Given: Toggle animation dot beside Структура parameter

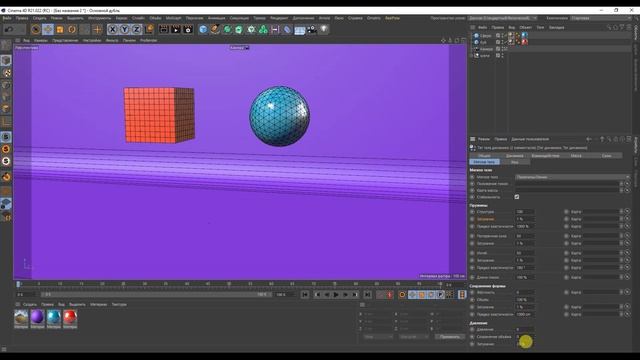Looking at the screenshot, I should point(473,212).
